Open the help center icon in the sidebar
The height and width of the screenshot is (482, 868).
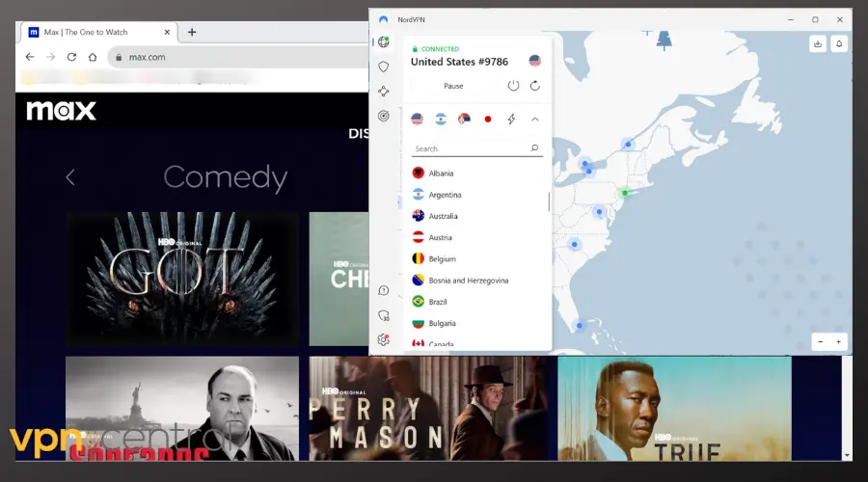pos(384,290)
